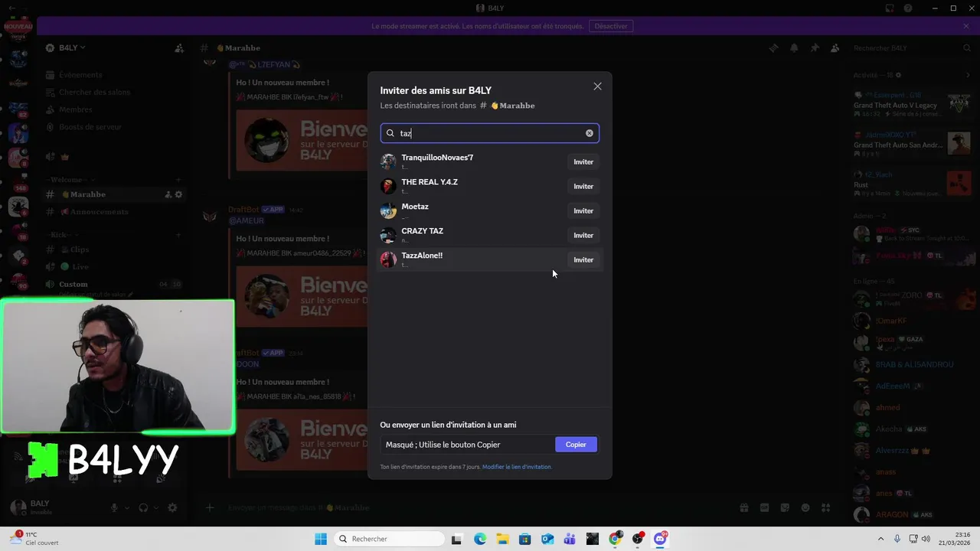Copy the invitation link

point(576,445)
